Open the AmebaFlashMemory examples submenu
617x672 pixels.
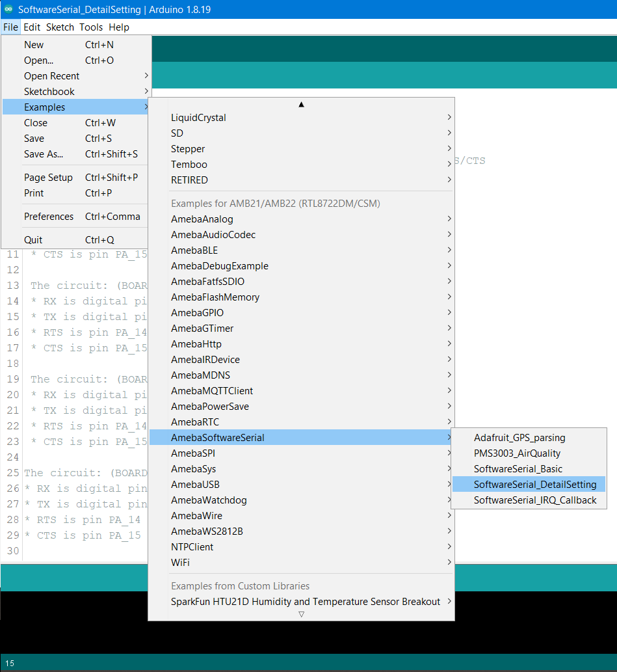(x=301, y=297)
